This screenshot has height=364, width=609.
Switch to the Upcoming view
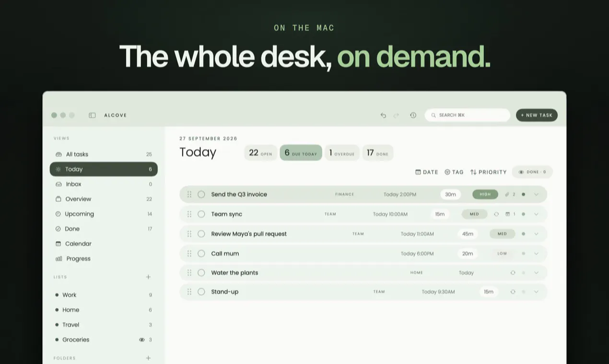pos(104,214)
